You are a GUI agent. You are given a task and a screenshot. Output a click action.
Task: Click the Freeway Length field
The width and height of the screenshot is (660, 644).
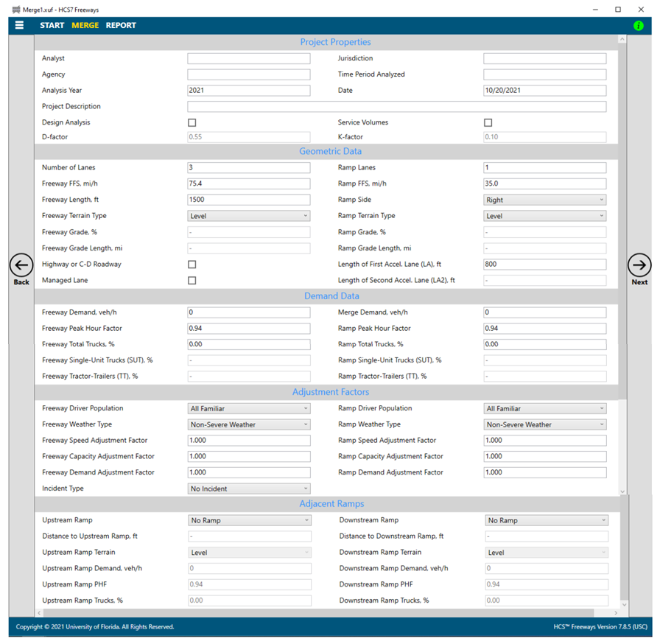click(249, 200)
